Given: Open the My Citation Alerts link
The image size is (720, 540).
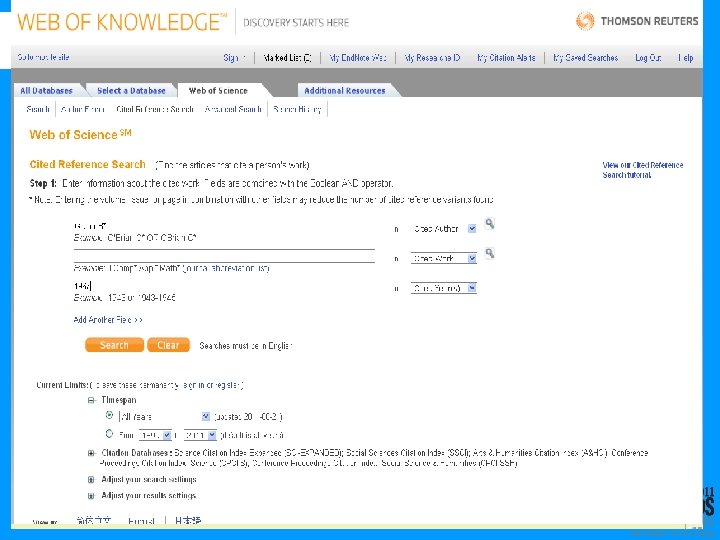Looking at the screenshot, I should tap(506, 58).
